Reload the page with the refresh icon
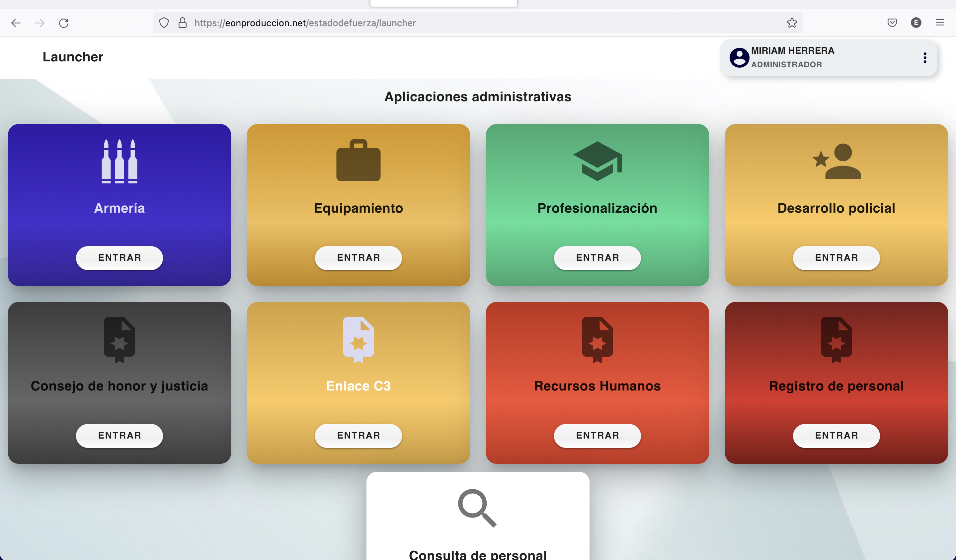Image resolution: width=956 pixels, height=560 pixels. 64,23
